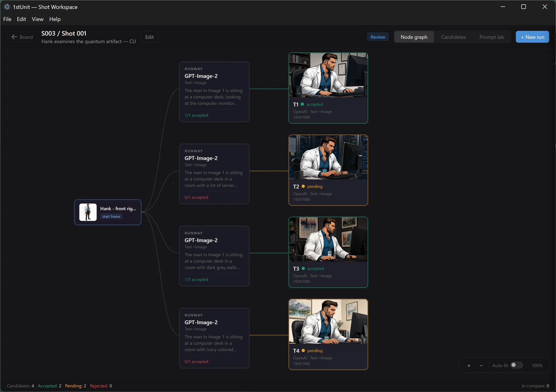Click the T2 'pending' status label
556x392 pixels.
point(315,186)
